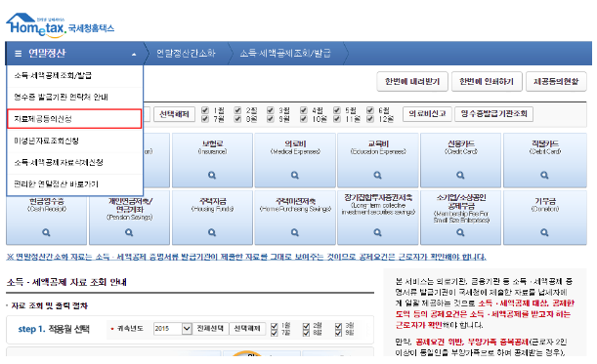Click the magnifier icon under 의료비
Screen dimensions: 597x364
(x=295, y=175)
